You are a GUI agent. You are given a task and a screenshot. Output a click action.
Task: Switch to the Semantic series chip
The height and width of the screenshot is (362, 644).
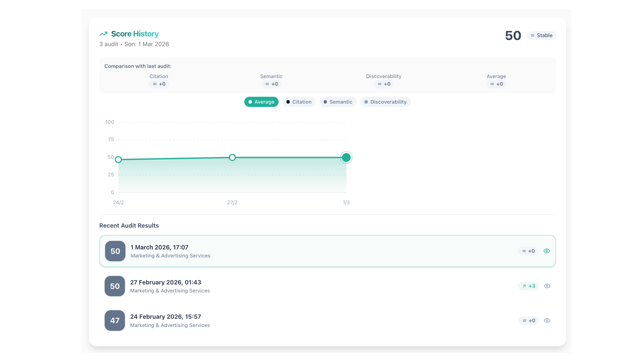(338, 102)
